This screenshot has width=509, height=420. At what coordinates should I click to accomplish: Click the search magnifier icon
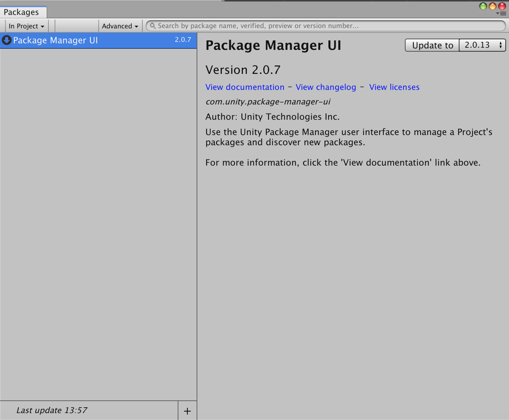[153, 25]
